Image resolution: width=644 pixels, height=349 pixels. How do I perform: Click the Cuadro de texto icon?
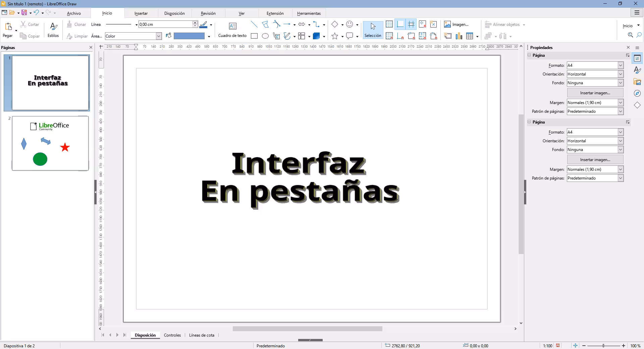(x=232, y=26)
